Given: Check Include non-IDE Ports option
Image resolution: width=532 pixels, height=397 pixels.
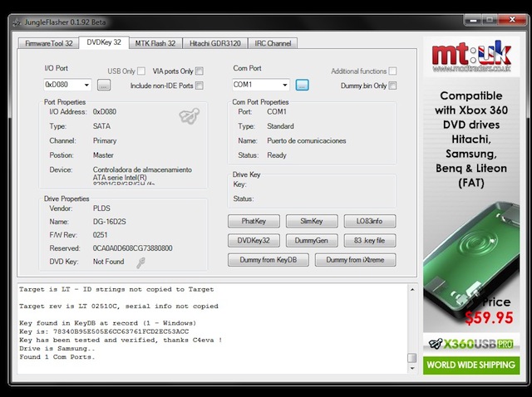Looking at the screenshot, I should (199, 86).
